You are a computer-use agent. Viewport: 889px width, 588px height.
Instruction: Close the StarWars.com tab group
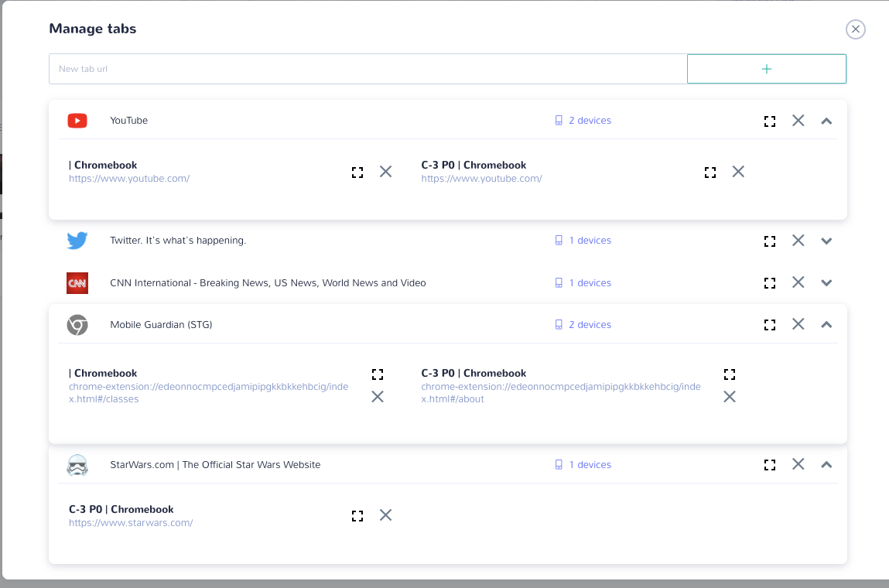tap(798, 463)
